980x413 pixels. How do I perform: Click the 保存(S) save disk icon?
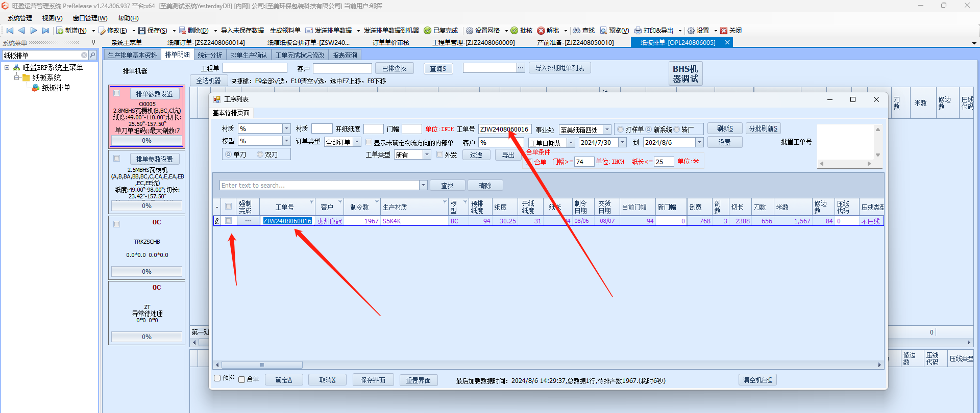[x=142, y=31]
